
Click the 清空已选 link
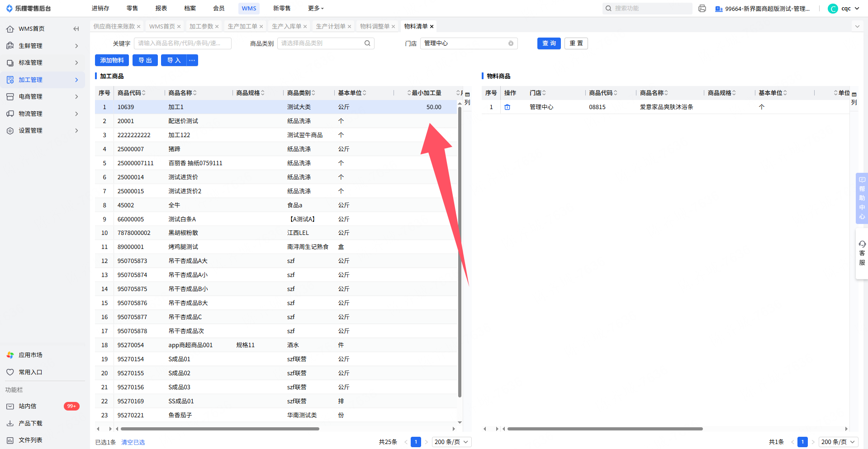point(133,443)
